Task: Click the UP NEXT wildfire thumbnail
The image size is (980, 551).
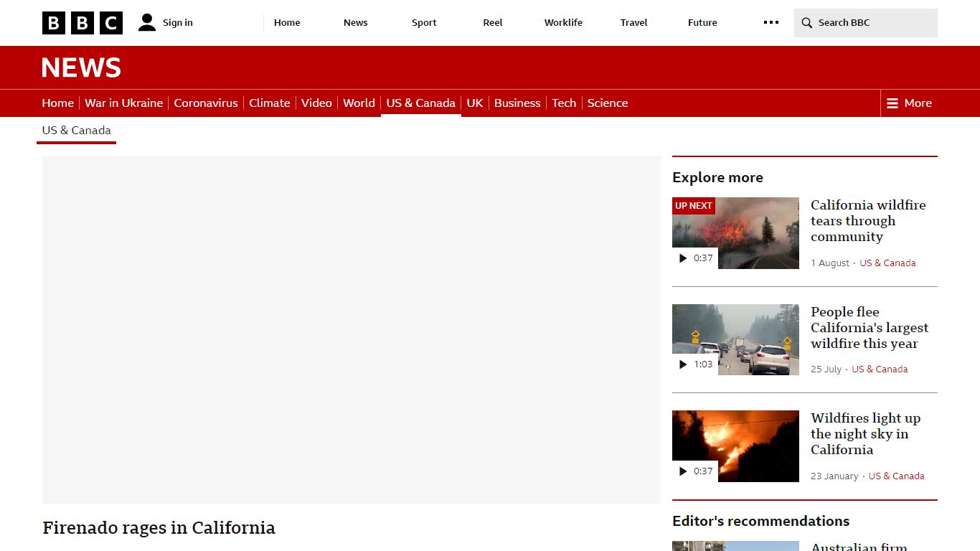Action: pyautogui.click(x=735, y=233)
